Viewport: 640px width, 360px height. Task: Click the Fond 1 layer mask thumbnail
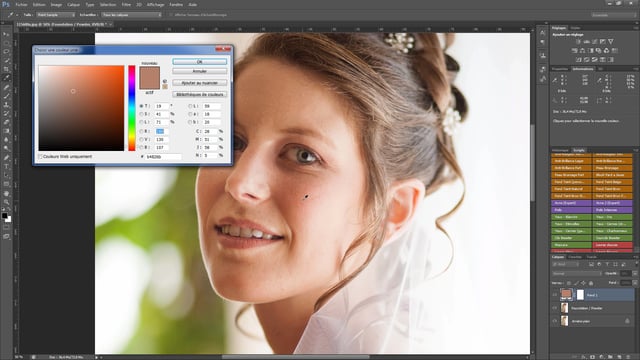tap(580, 295)
